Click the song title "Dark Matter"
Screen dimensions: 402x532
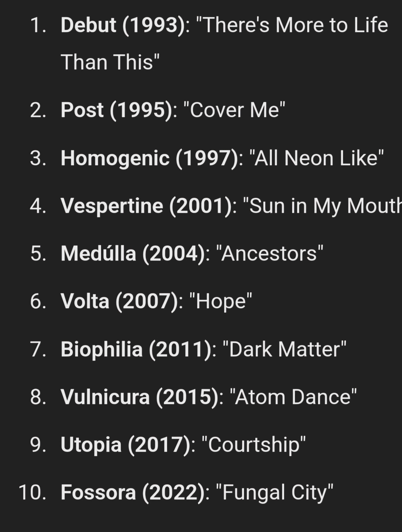point(284,349)
